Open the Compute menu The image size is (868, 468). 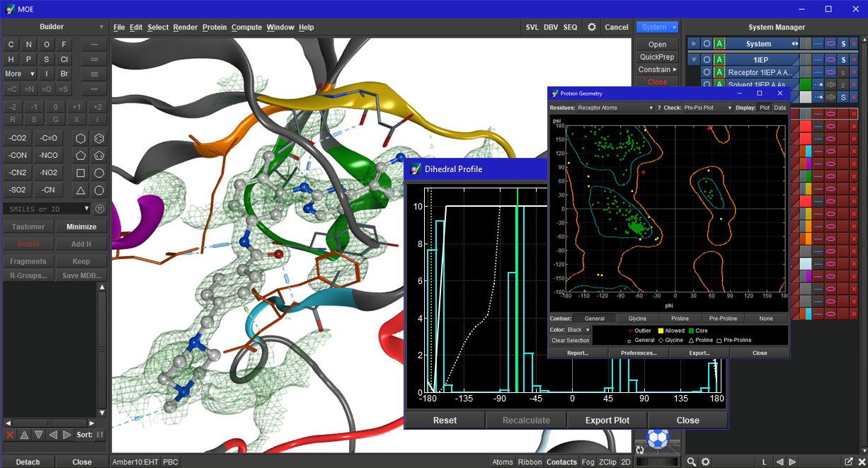(x=247, y=27)
